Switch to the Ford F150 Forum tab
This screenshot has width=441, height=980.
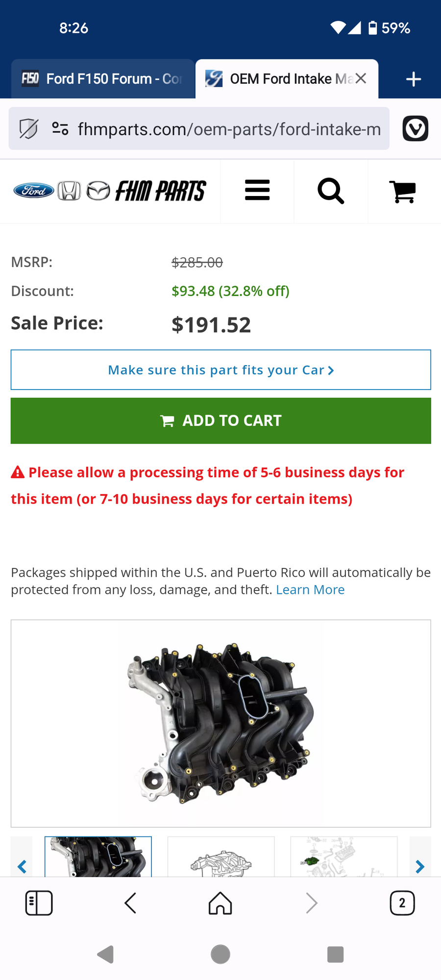102,78
